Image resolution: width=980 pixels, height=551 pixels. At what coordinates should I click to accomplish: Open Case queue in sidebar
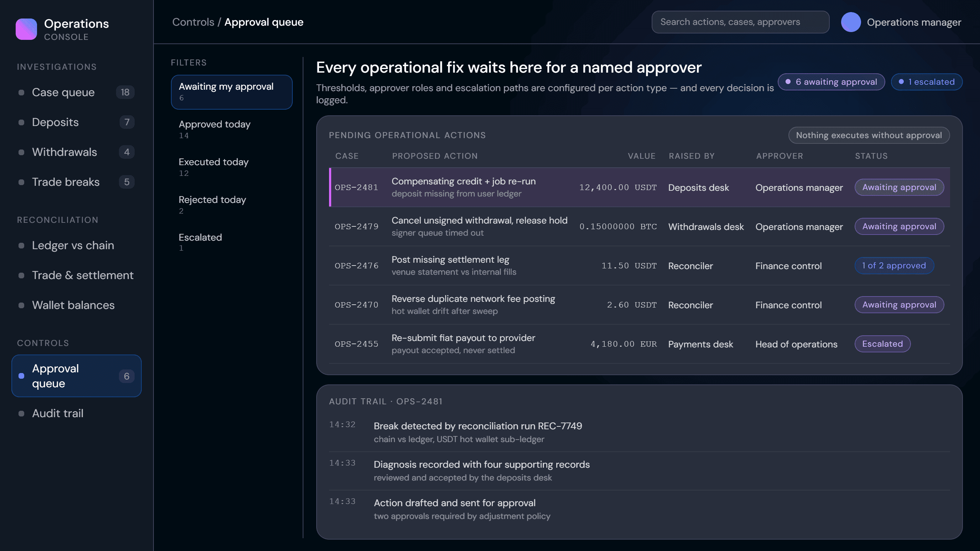pos(77,92)
